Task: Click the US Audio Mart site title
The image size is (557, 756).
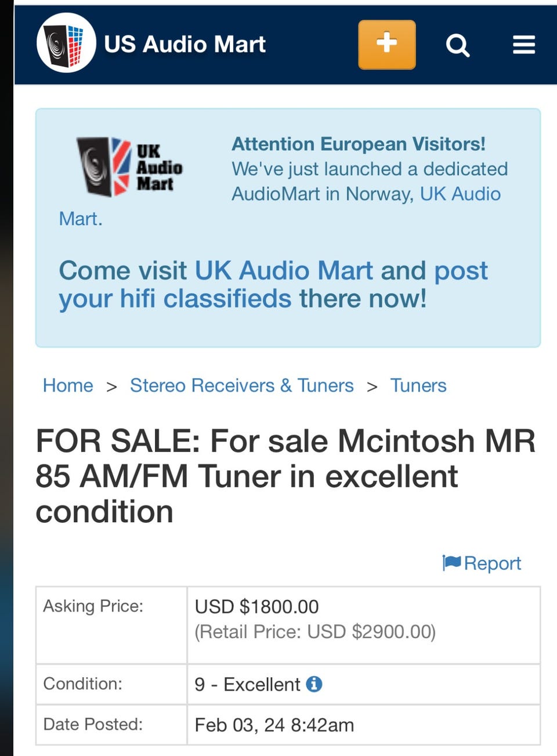Action: tap(185, 44)
